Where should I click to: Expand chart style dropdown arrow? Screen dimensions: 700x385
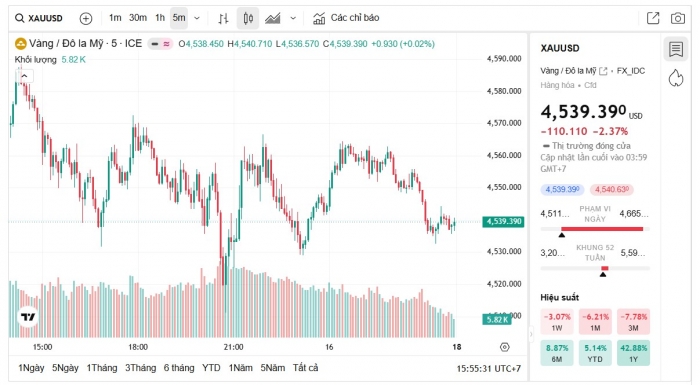(x=293, y=18)
